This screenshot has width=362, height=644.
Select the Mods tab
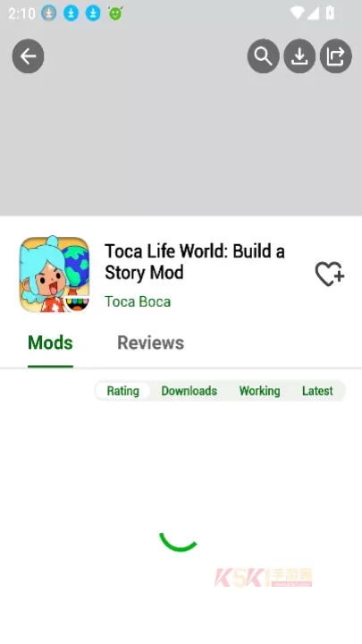pos(50,343)
